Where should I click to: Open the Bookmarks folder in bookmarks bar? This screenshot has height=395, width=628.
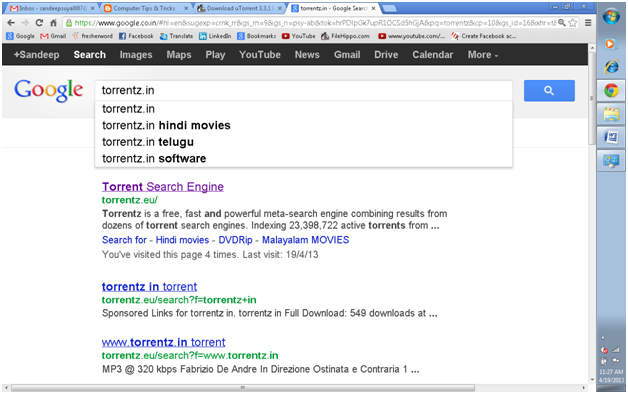257,36
